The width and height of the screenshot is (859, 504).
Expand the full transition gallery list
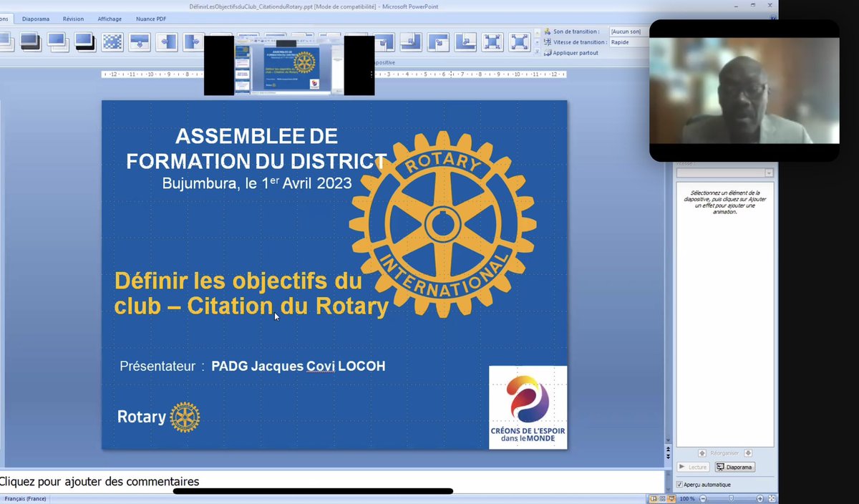(537, 52)
